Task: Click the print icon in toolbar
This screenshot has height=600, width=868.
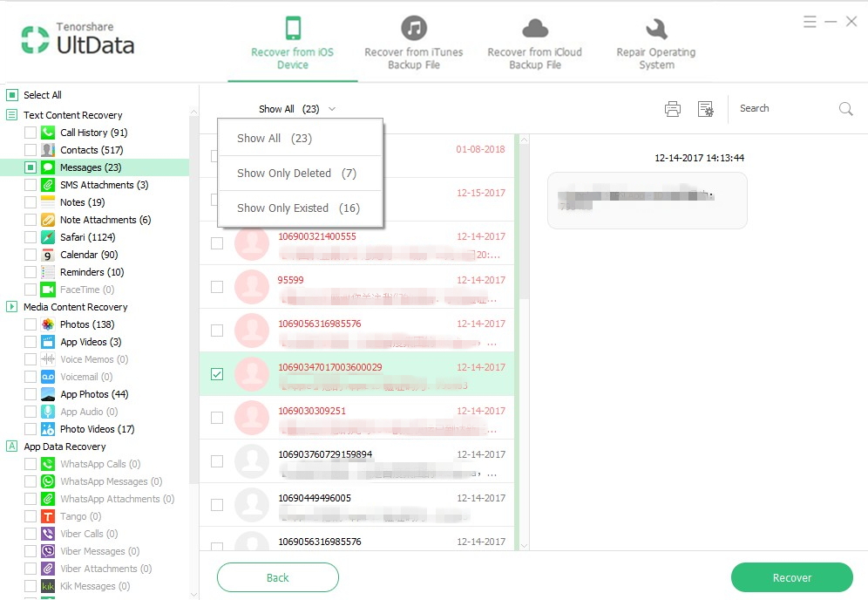Action: coord(673,109)
